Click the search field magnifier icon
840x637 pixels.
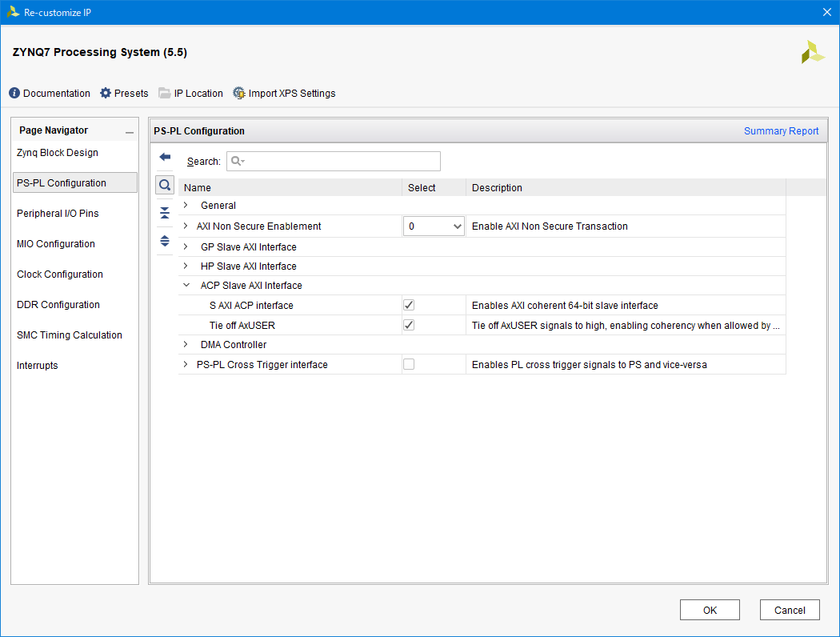click(x=238, y=162)
